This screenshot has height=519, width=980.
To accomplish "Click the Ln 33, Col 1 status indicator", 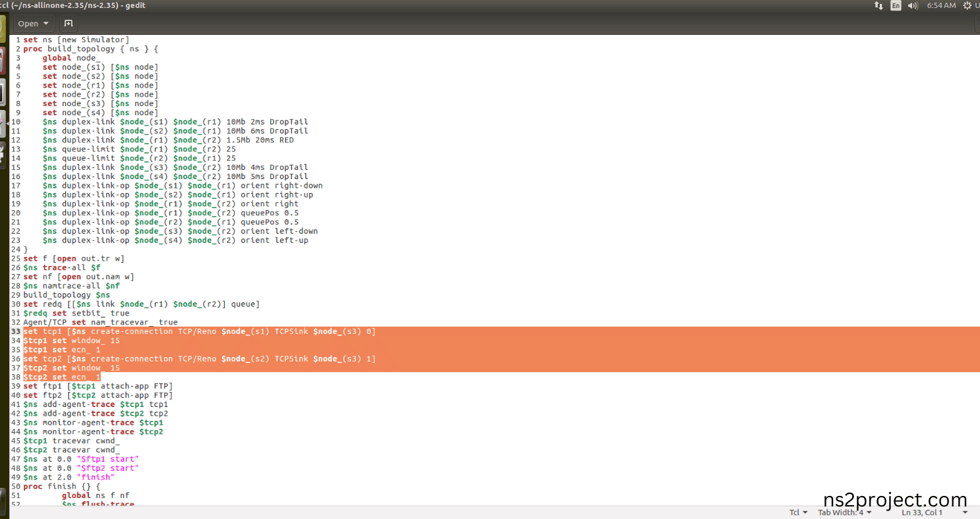I will (x=922, y=512).
